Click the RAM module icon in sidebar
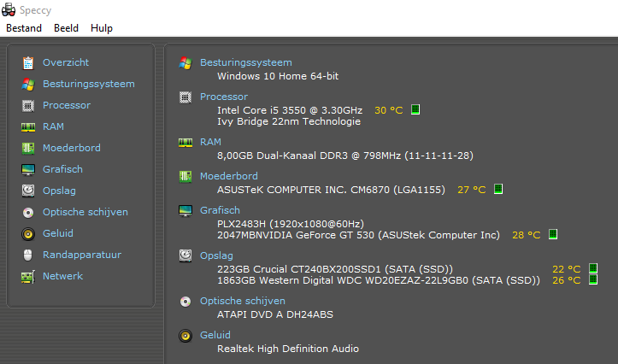The height and width of the screenshot is (364, 618). pyautogui.click(x=28, y=126)
